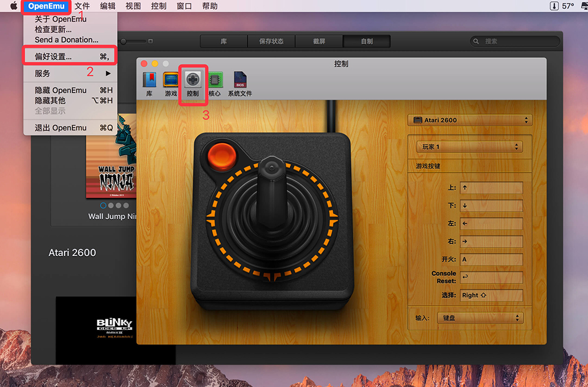Minimize the 控制 preferences window

[x=155, y=64]
